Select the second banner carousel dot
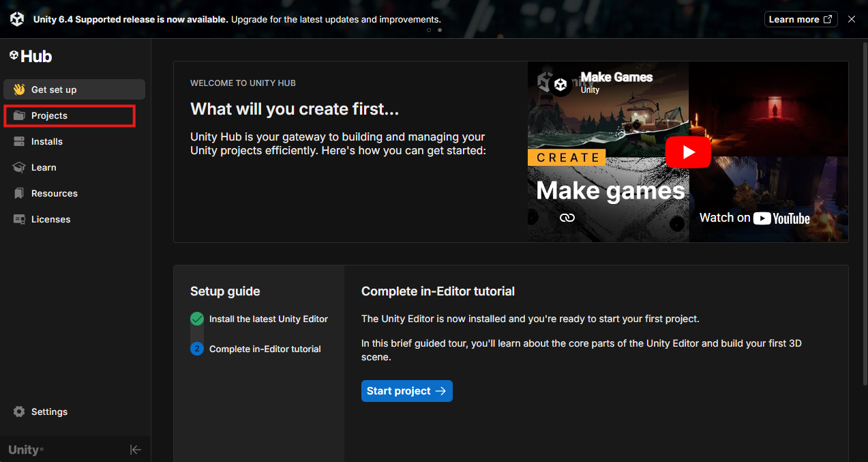Screen dimensions: 868x462 [439, 30]
